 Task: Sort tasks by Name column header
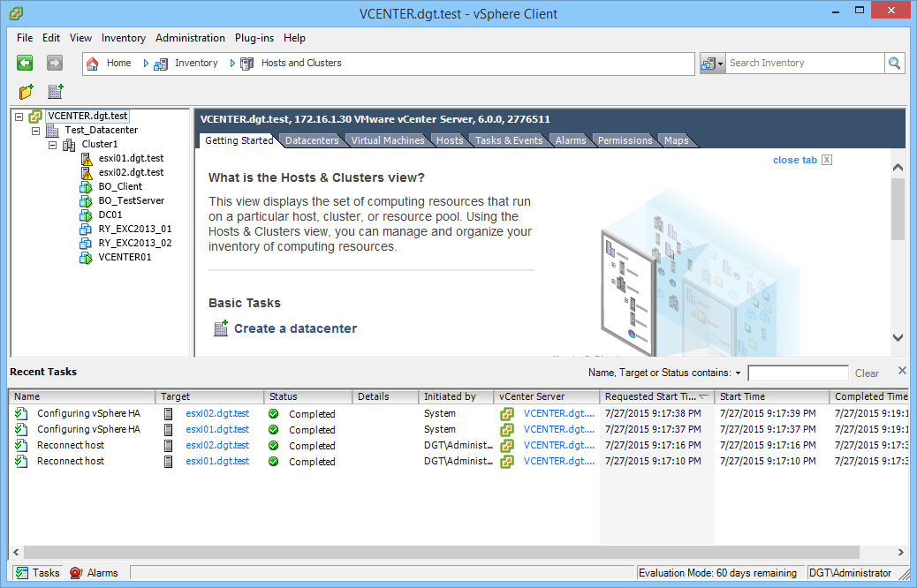click(82, 397)
